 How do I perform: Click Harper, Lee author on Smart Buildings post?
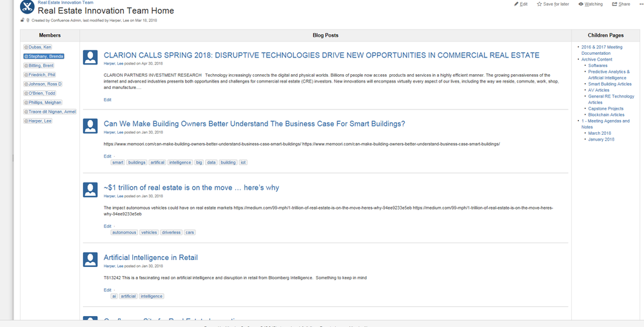coord(113,132)
